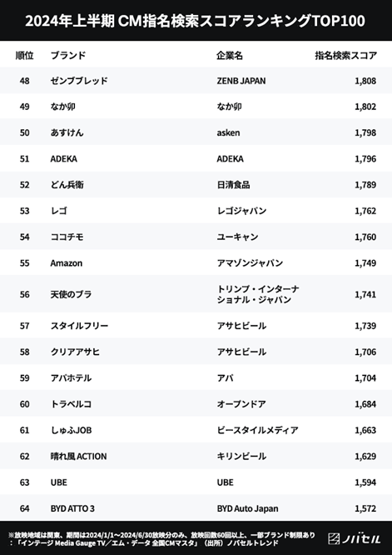Select the どん兵衛 brand row
The image size is (392, 555).
pyautogui.click(x=196, y=185)
